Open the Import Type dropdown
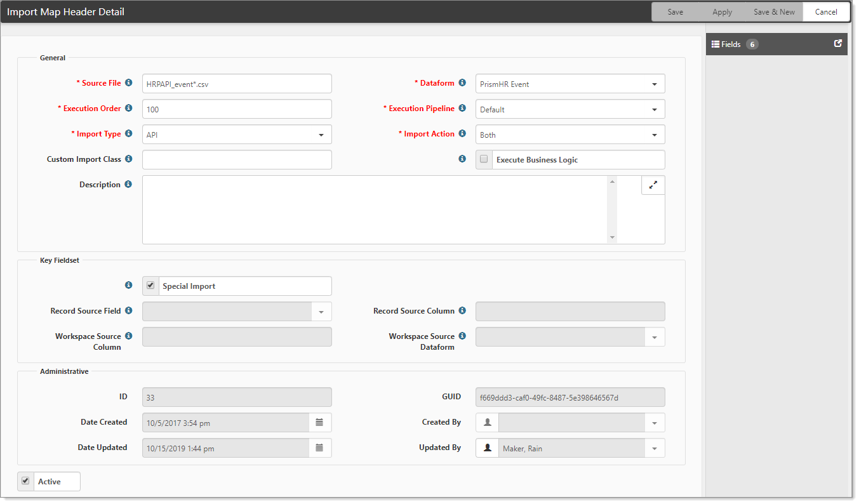The width and height of the screenshot is (859, 504). coord(237,135)
